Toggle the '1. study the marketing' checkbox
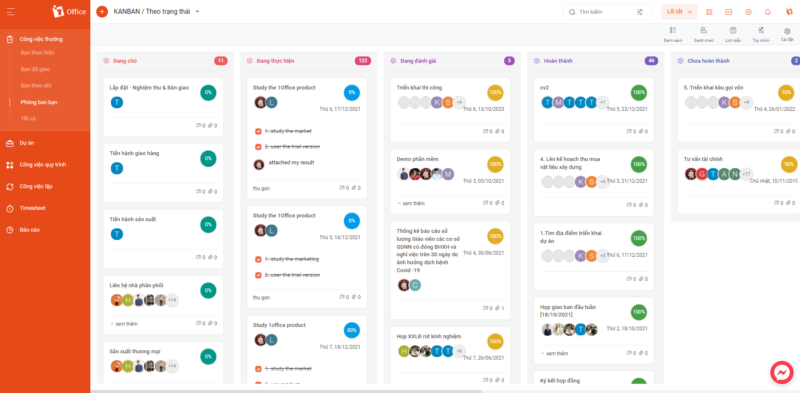The image size is (800, 393). coord(258,259)
